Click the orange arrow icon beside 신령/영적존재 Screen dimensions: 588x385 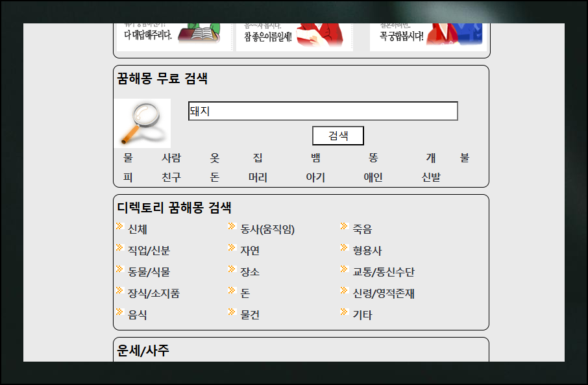[344, 290]
